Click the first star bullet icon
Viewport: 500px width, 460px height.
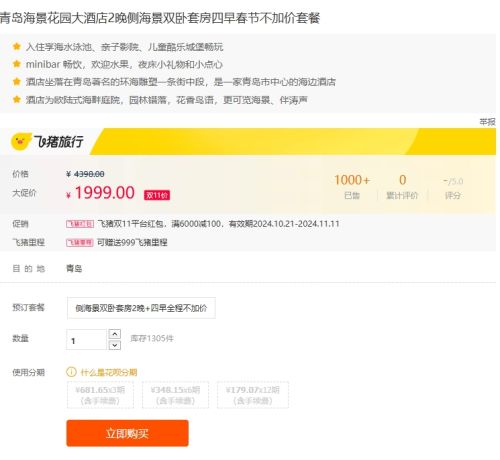[x=17, y=46]
